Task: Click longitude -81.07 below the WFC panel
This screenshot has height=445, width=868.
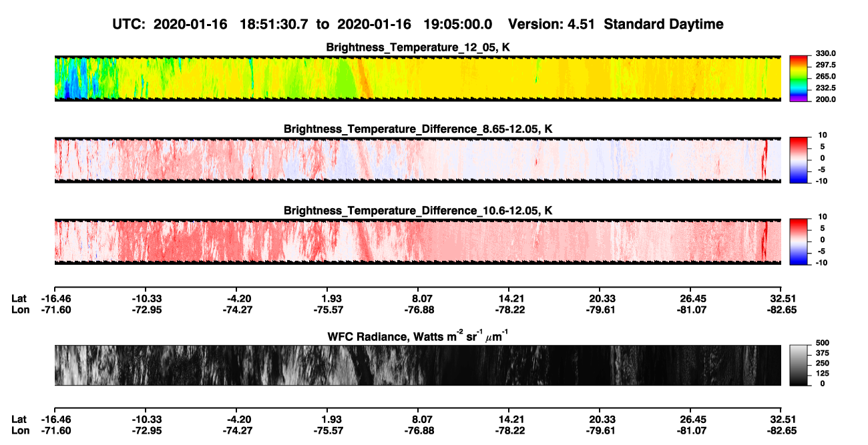Action: [693, 430]
